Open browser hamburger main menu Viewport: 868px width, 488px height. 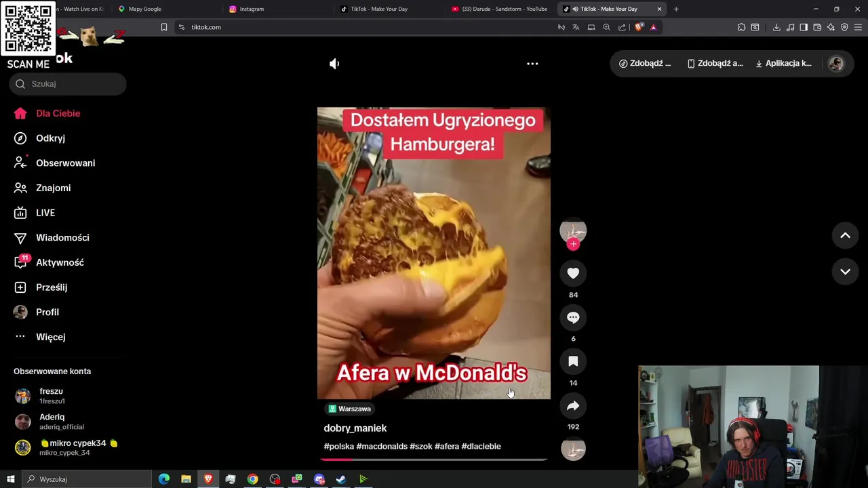[x=858, y=27]
